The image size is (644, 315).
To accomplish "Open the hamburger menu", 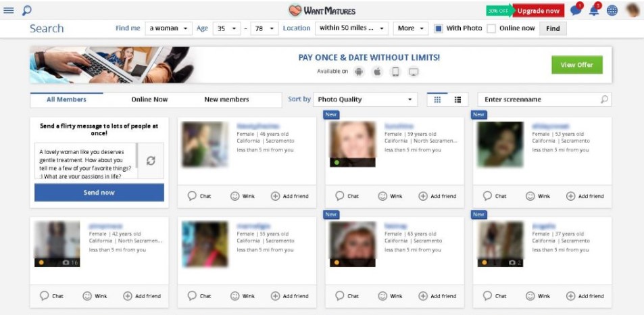I will [9, 10].
